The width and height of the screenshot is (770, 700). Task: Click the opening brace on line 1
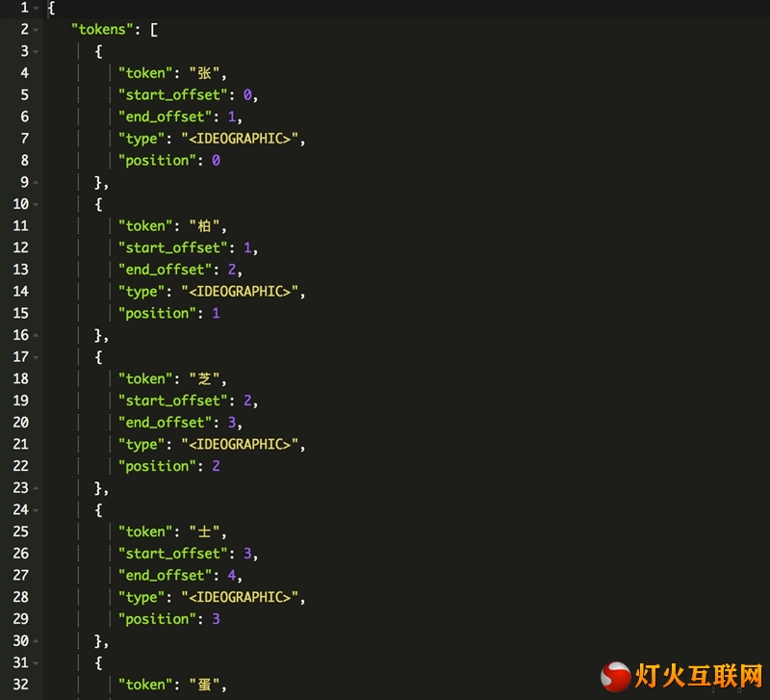51,8
